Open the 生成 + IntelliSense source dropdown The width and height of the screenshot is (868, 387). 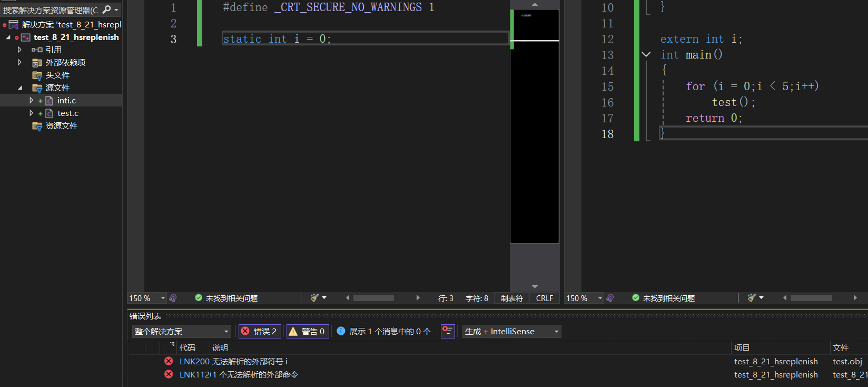click(512, 331)
